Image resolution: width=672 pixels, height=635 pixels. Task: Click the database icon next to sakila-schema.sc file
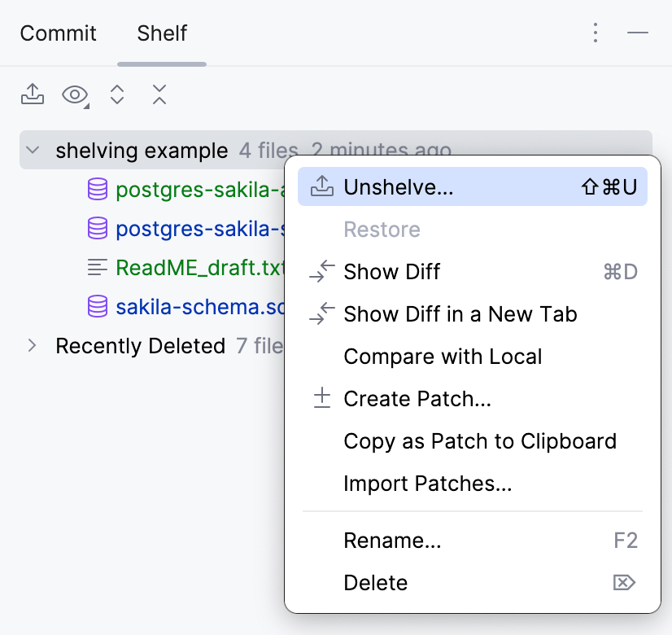click(x=98, y=307)
